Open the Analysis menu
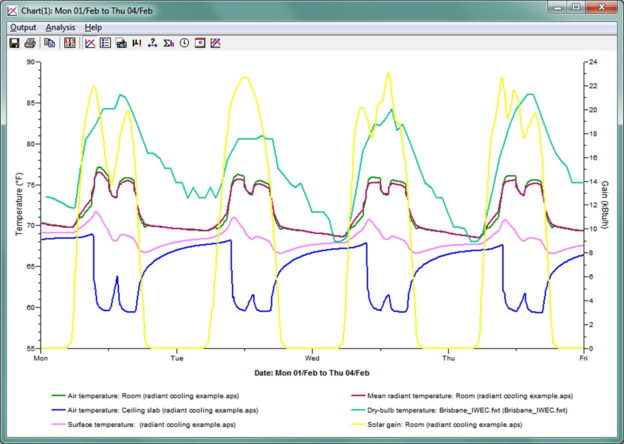The width and height of the screenshot is (624, 444). [60, 27]
